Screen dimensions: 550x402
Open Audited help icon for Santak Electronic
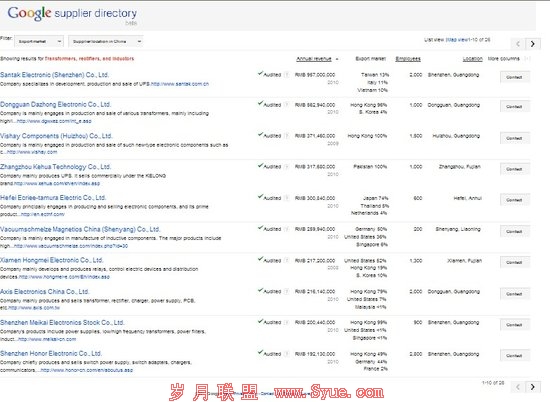[x=287, y=75]
